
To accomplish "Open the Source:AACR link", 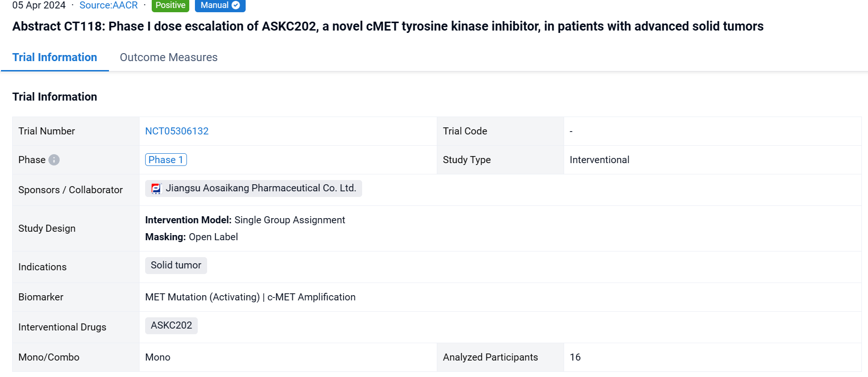I will coord(108,5).
